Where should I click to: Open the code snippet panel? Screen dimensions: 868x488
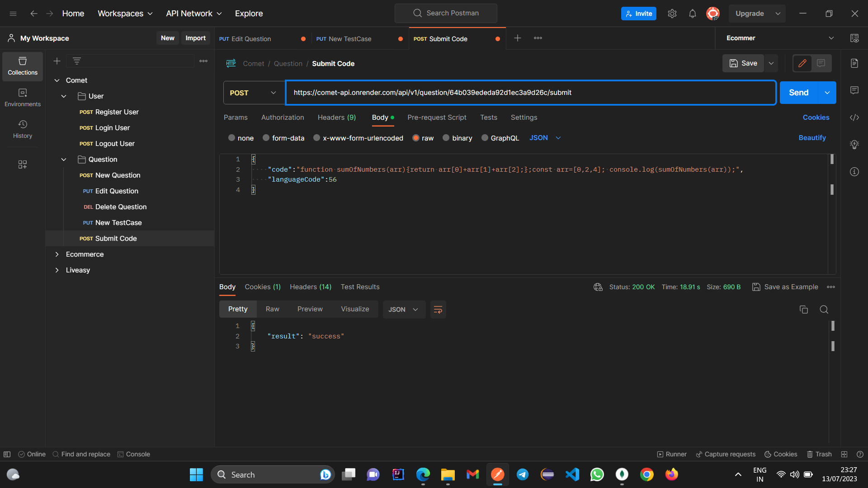click(854, 117)
